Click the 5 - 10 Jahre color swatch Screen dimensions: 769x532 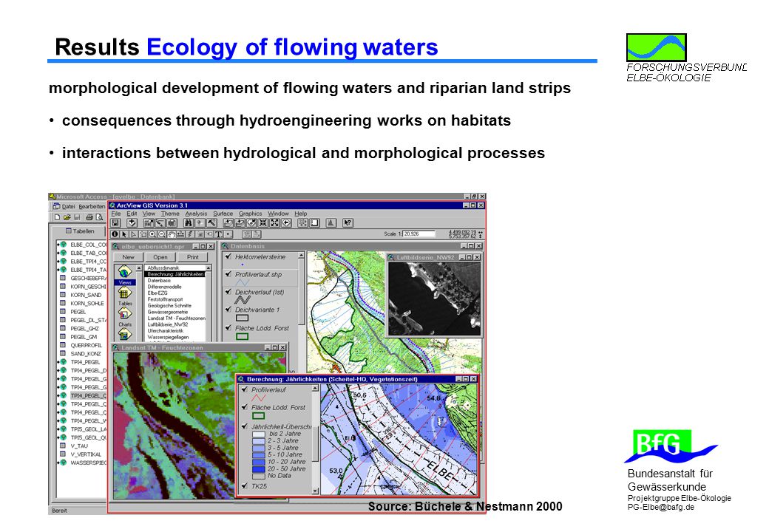point(259,454)
